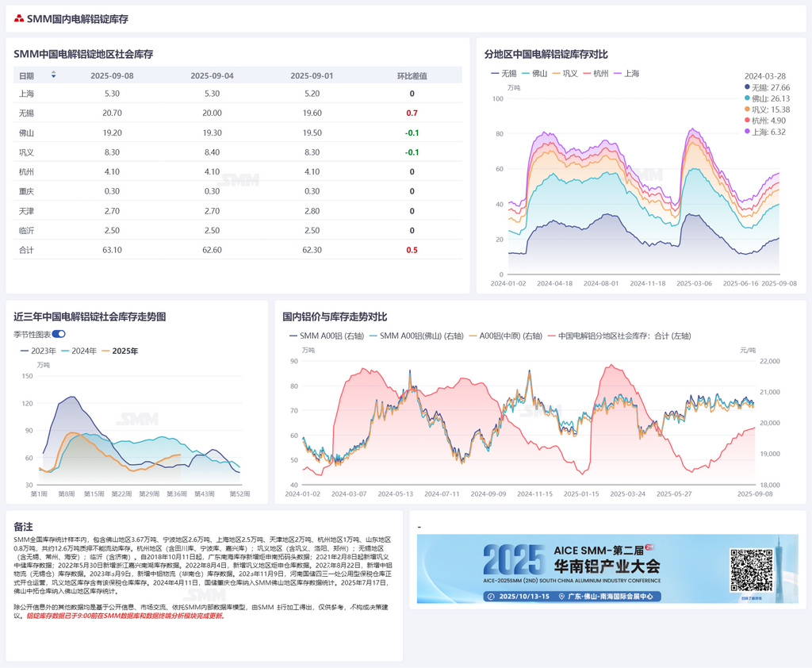Toggle 佛山 series in regional legend
The height and width of the screenshot is (668, 812).
534,74
